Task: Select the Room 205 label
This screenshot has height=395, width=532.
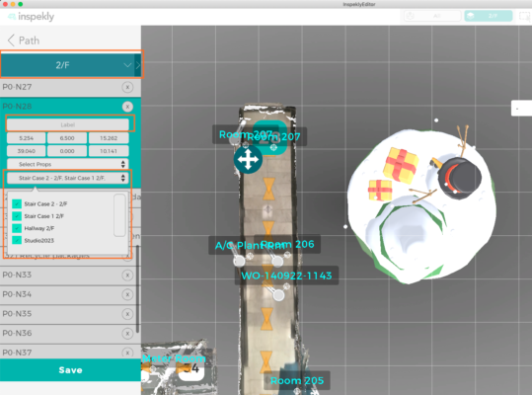Action: point(297,381)
